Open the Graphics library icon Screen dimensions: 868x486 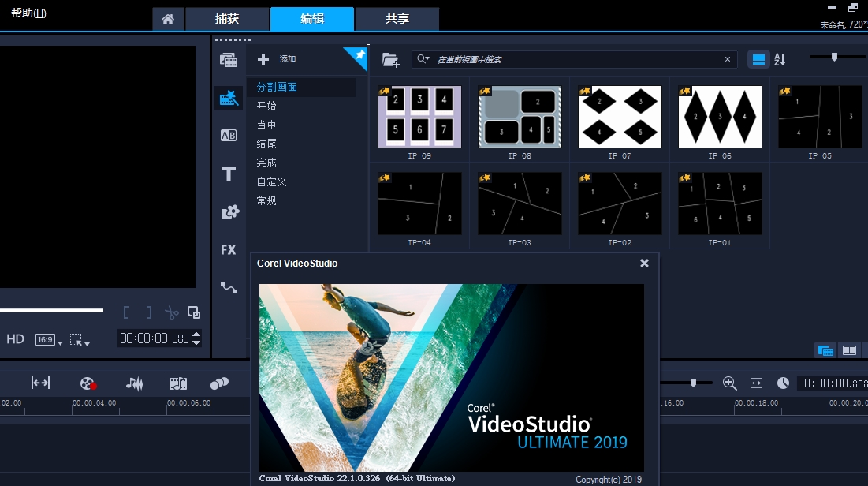tap(229, 211)
